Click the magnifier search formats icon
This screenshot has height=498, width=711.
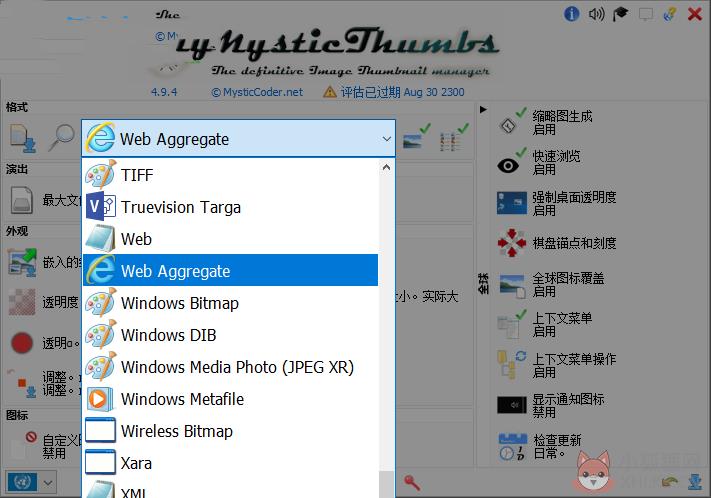[62, 137]
